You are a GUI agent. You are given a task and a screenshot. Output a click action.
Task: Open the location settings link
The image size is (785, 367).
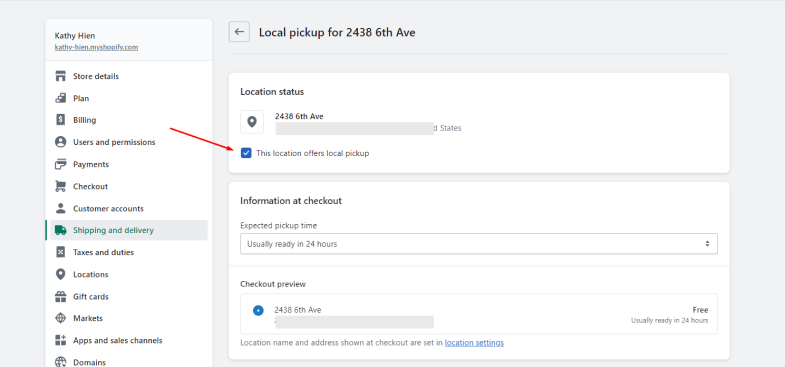click(x=474, y=343)
